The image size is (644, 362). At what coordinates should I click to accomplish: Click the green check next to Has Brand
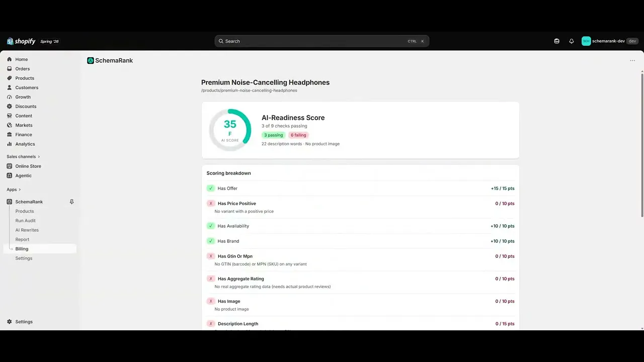pyautogui.click(x=211, y=241)
